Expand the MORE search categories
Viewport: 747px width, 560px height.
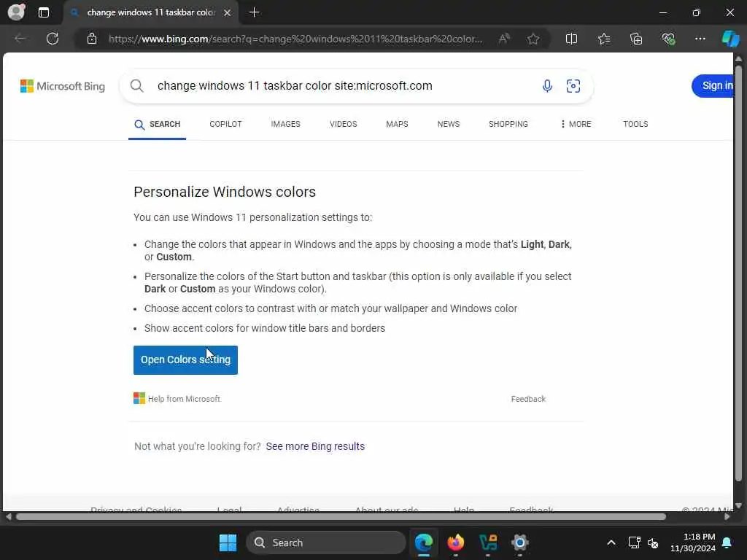point(576,124)
